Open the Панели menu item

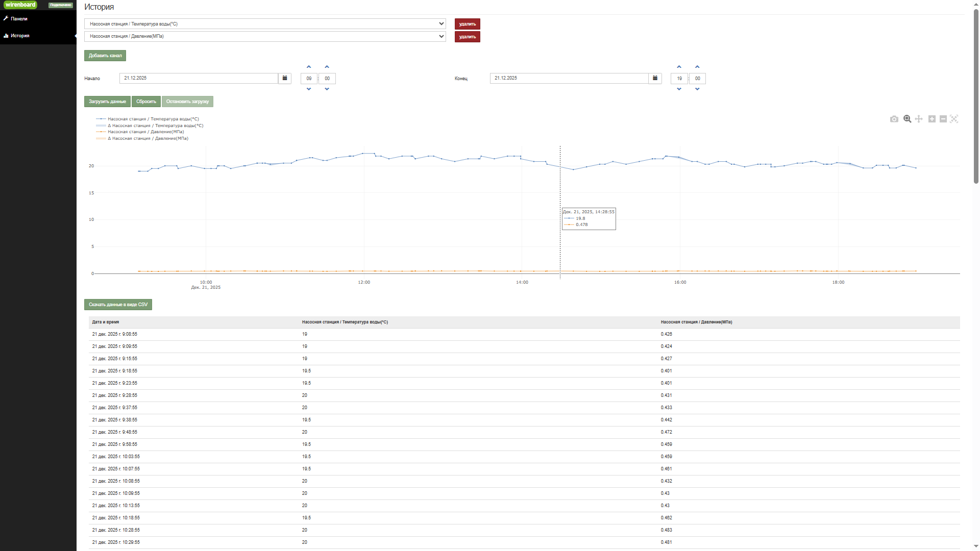point(19,19)
